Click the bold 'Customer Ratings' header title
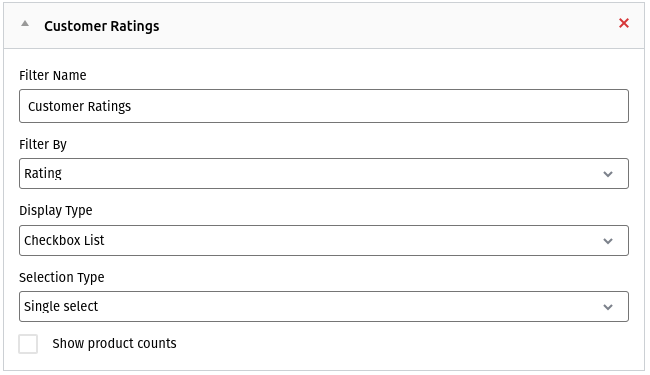 pos(102,26)
